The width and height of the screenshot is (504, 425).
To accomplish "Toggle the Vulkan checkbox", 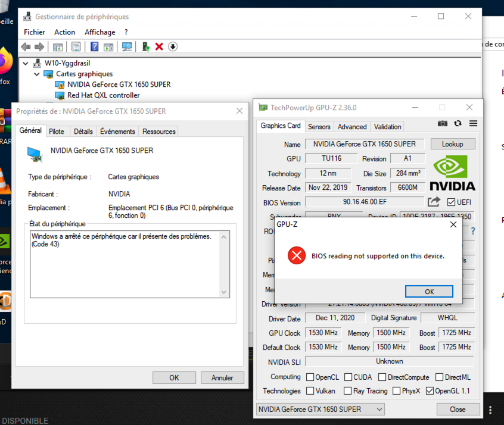I will (x=310, y=391).
